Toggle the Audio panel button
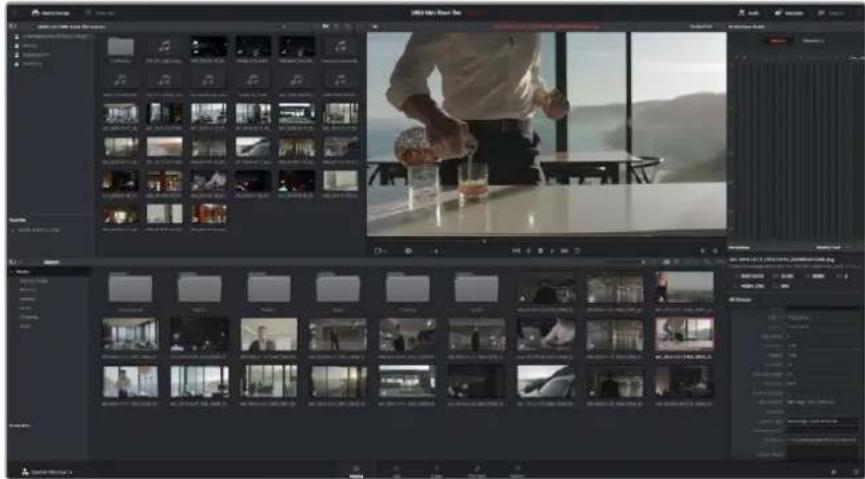This screenshot has width=865, height=479. click(x=749, y=13)
